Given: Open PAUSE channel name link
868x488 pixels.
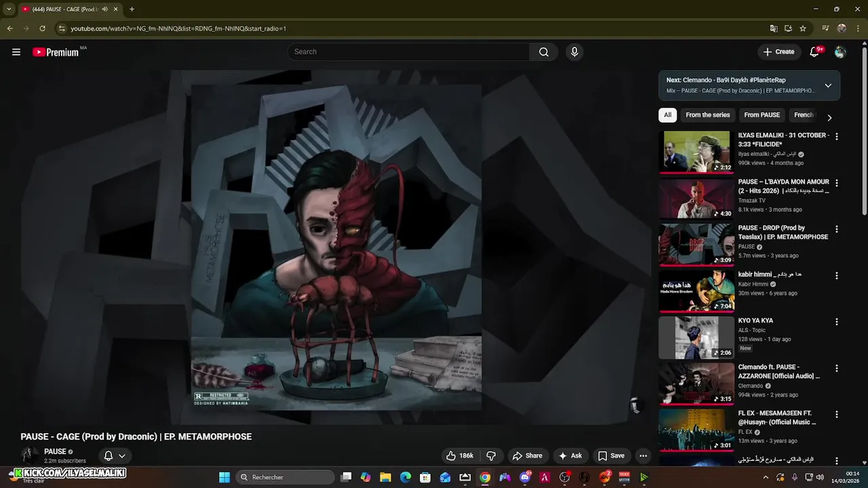Looking at the screenshot, I should 55,451.
